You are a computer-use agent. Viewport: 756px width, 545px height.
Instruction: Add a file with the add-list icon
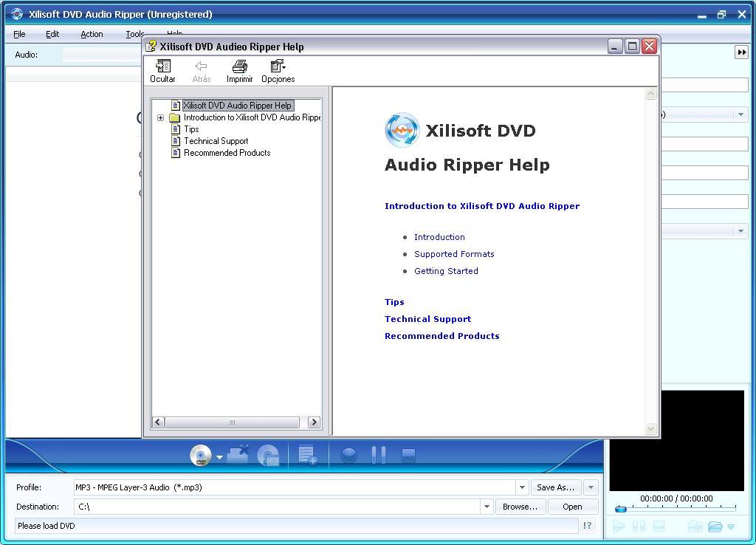click(306, 456)
